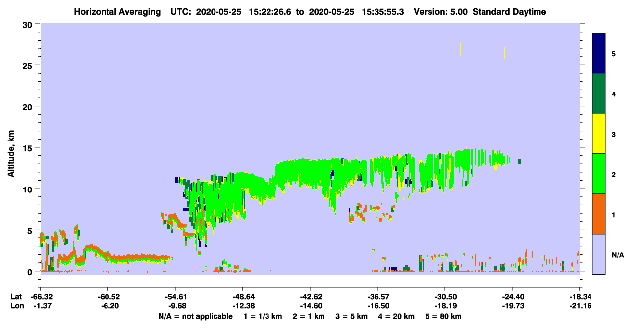
Task: Click latitude value -66.32
Action: (41, 297)
